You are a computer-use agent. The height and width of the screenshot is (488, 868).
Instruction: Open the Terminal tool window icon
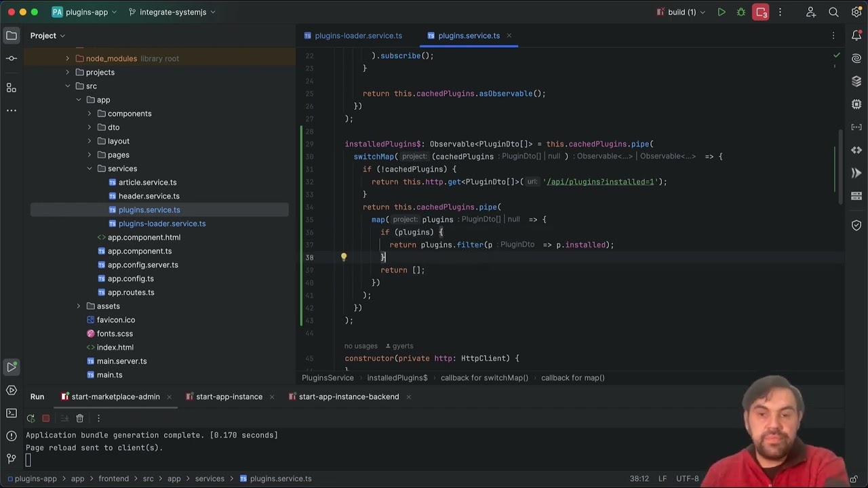(x=12, y=413)
